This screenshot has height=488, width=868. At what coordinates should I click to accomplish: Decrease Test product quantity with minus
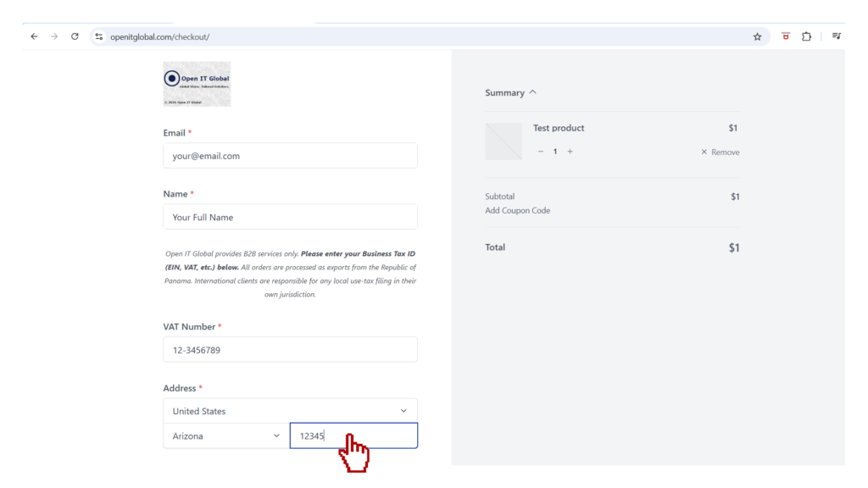point(541,152)
